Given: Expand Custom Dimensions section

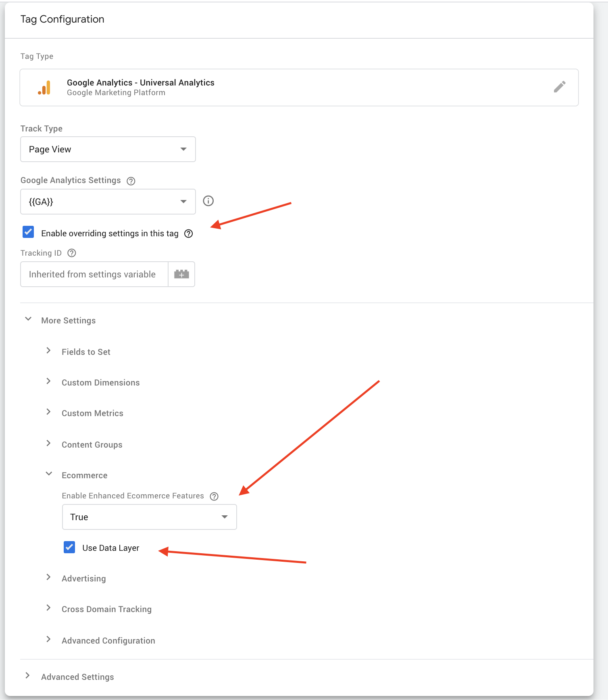Looking at the screenshot, I should (93, 383).
